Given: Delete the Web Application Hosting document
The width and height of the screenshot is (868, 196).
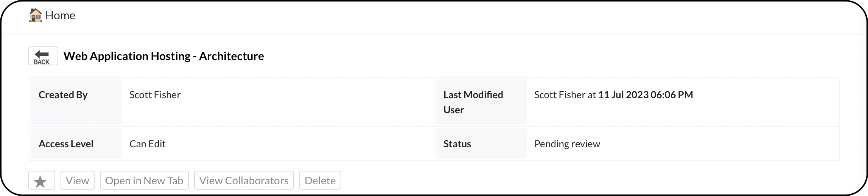Looking at the screenshot, I should click(320, 180).
